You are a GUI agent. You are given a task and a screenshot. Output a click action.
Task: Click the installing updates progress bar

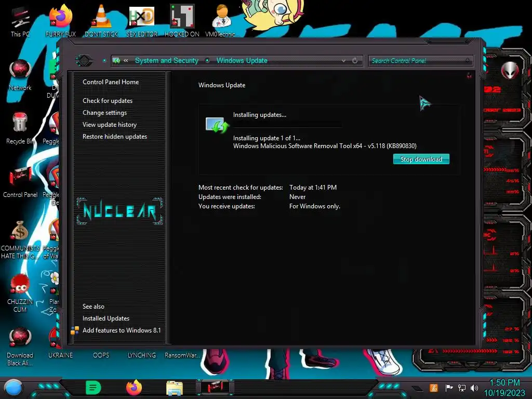[x=287, y=125]
